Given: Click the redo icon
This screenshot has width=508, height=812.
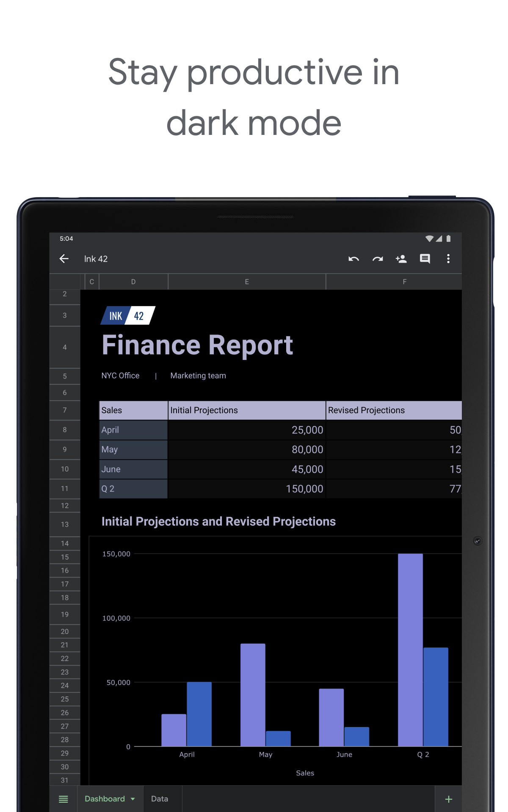Looking at the screenshot, I should pos(378,259).
